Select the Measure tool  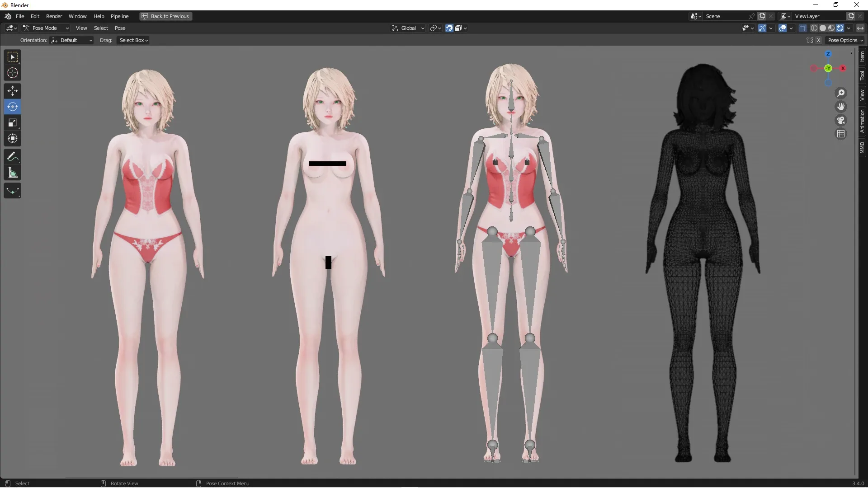coord(12,172)
